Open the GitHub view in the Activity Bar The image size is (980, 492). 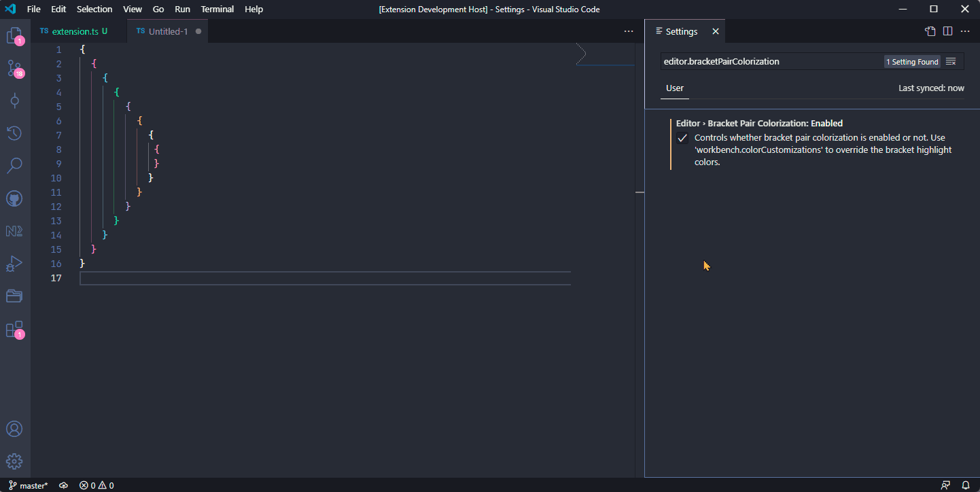[14, 198]
